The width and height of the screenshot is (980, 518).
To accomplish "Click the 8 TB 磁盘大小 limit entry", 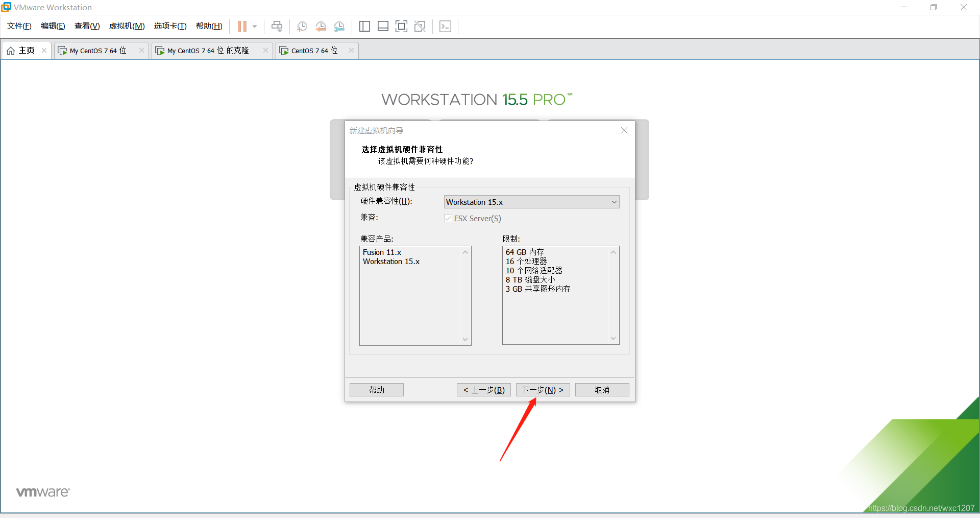I will [530, 280].
